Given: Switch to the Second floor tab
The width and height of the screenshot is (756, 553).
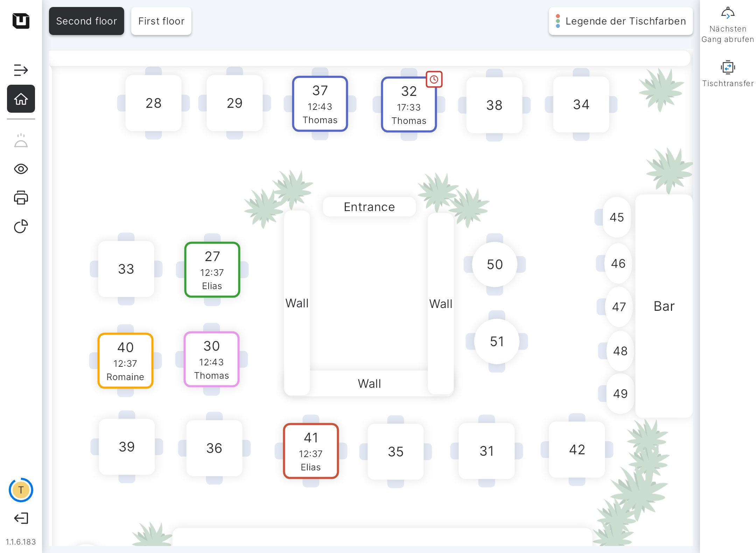Looking at the screenshot, I should tap(86, 21).
